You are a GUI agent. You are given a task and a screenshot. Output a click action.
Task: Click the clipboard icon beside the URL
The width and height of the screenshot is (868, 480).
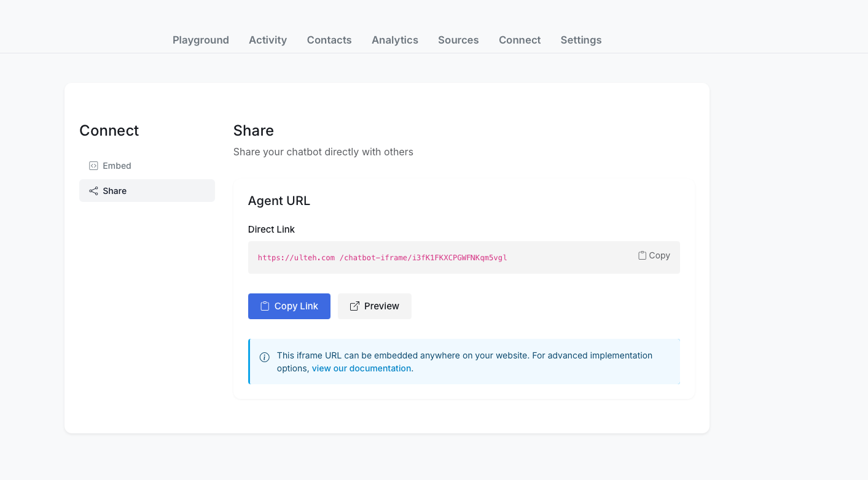[x=642, y=255]
